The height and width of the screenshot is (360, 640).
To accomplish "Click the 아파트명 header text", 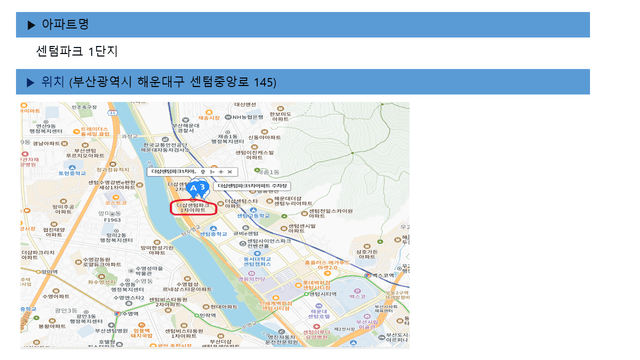I will pyautogui.click(x=65, y=24).
